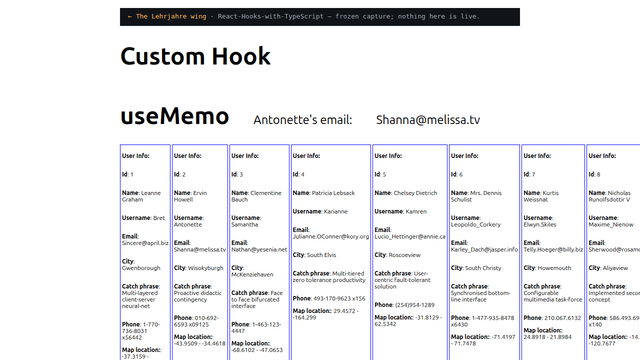Select 'Shanna@melissa.tv' next to useMemo

click(x=428, y=120)
